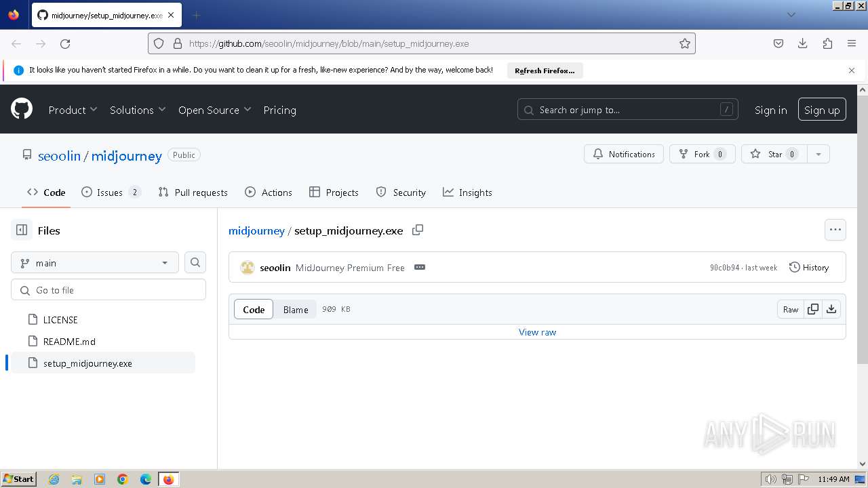868x488 pixels.
Task: Select the Code view button
Action: 254,309
